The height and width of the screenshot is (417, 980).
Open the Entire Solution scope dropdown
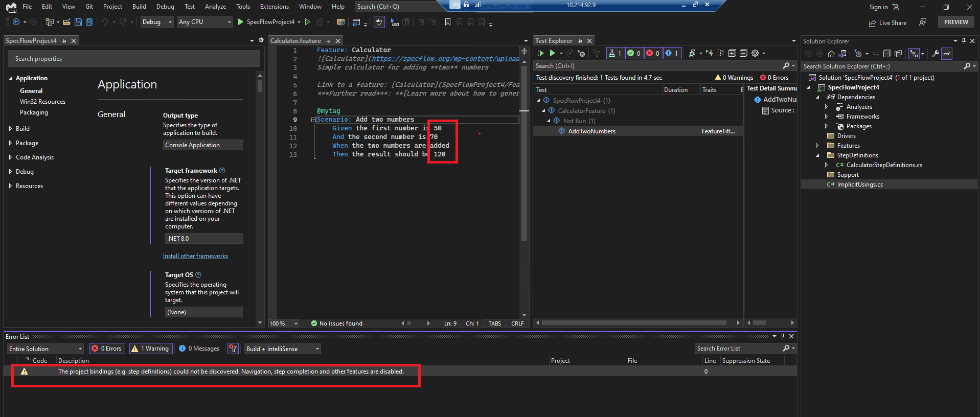[x=45, y=349]
